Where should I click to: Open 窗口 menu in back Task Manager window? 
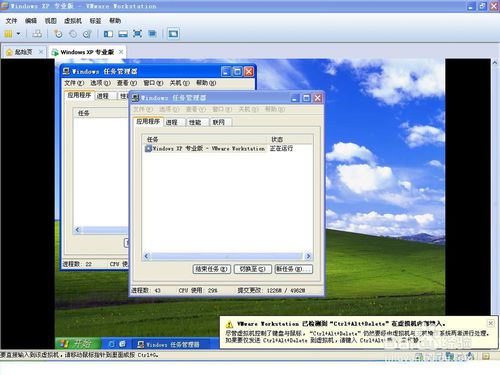[x=153, y=83]
